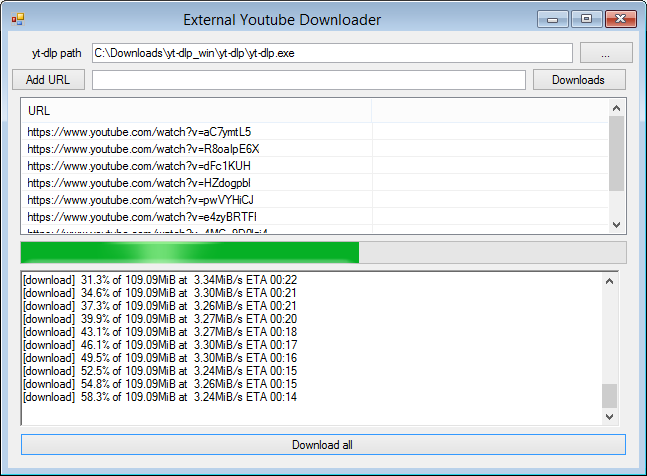Click the URL column header
Viewport: 647px width, 476px height.
(x=196, y=111)
